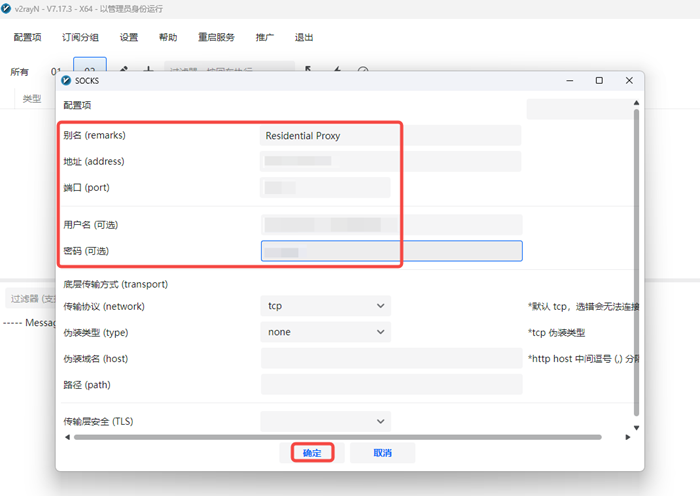Expand the 传输层安全 (TLS) dropdown
This screenshot has height=496, width=700.
pos(325,421)
